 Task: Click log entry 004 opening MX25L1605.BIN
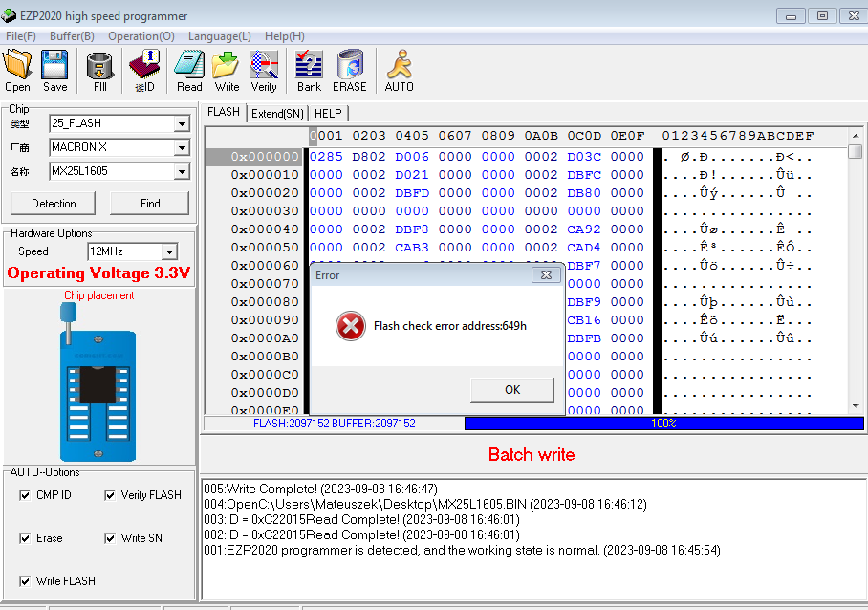[x=425, y=504]
